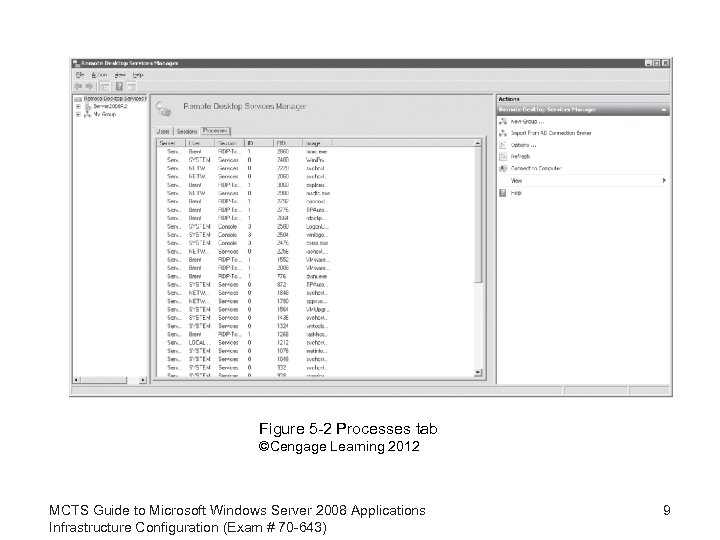This screenshot has width=720, height=540.
Task: Sort by the PID column header
Action: pyautogui.click(x=288, y=143)
